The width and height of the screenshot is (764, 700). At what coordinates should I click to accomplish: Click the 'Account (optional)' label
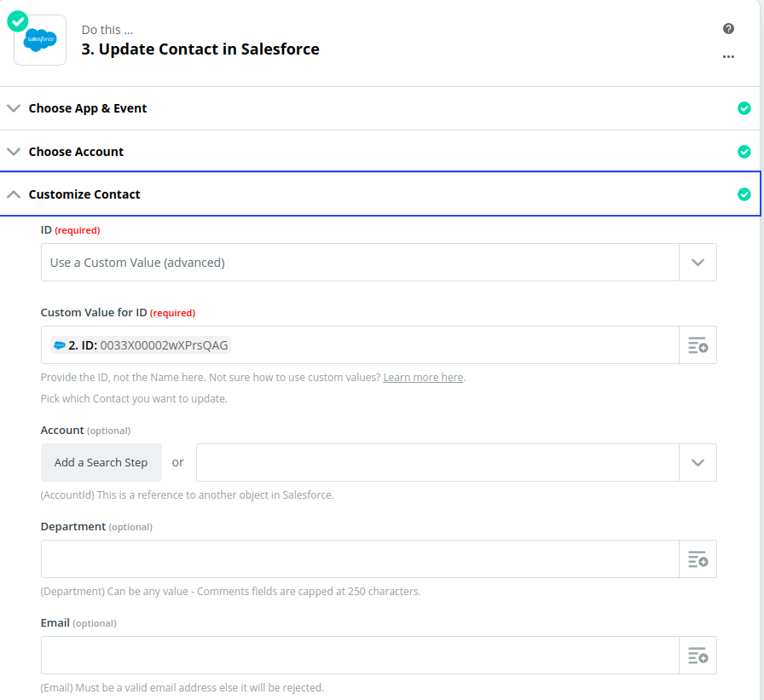click(x=85, y=430)
